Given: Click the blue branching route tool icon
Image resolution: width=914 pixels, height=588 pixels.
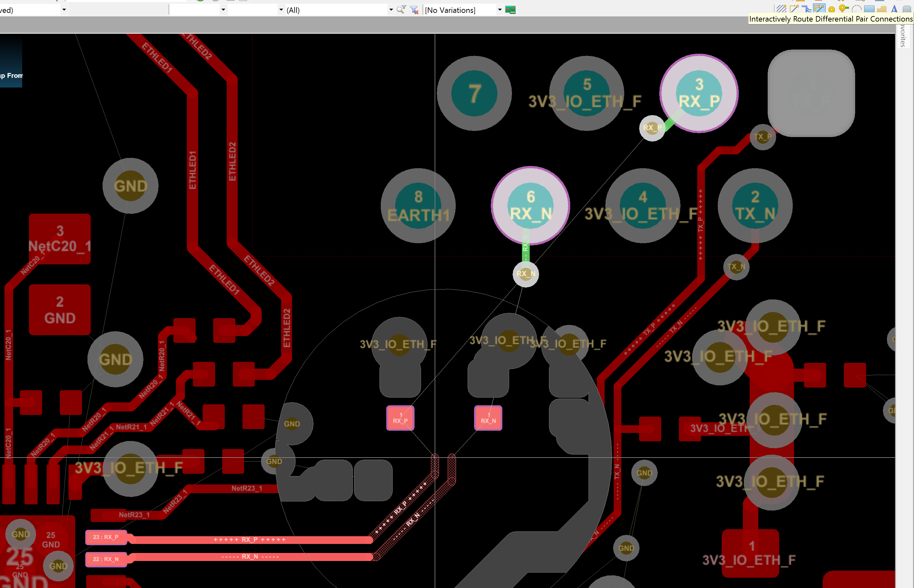Looking at the screenshot, I should pyautogui.click(x=806, y=9).
